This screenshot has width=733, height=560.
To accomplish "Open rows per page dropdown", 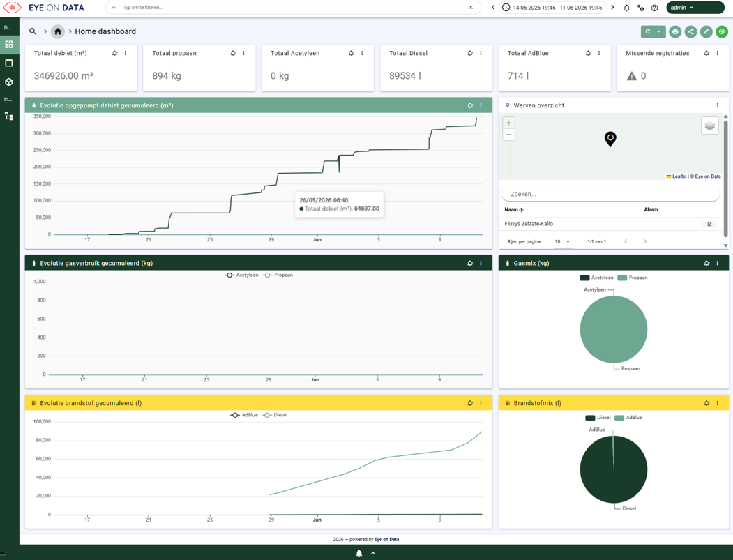I will pyautogui.click(x=563, y=242).
